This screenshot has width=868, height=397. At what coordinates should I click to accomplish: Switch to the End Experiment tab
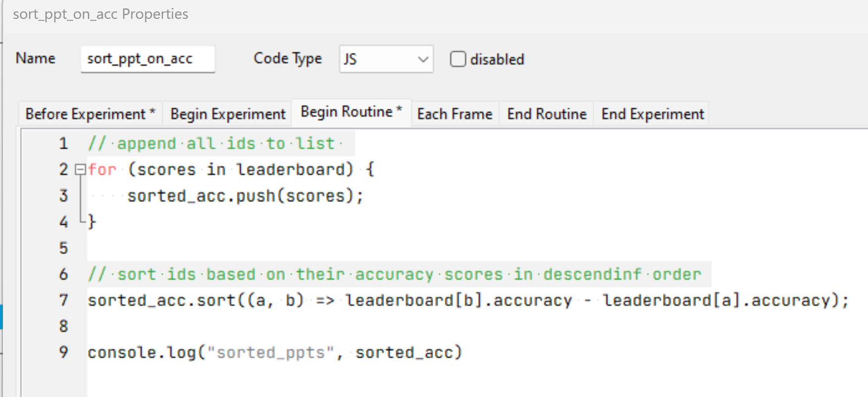coord(652,114)
